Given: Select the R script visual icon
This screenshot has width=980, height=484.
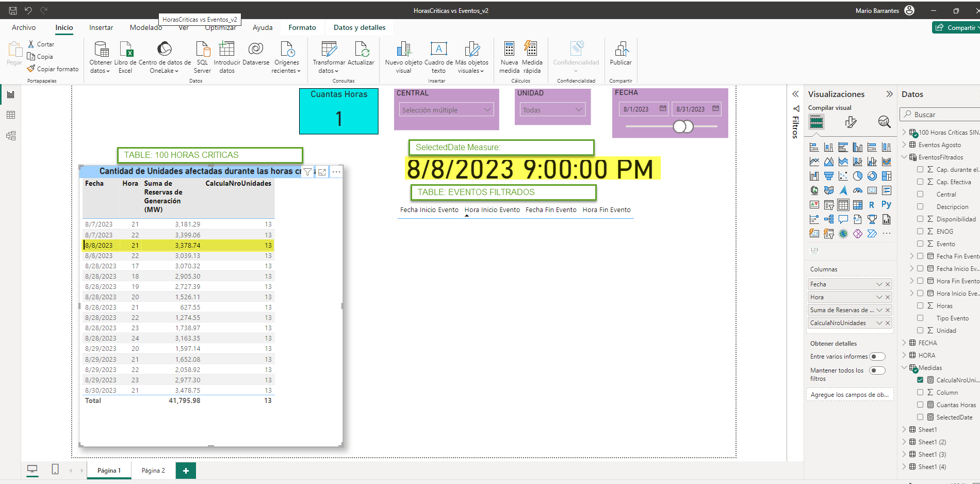Looking at the screenshot, I should point(872,205).
